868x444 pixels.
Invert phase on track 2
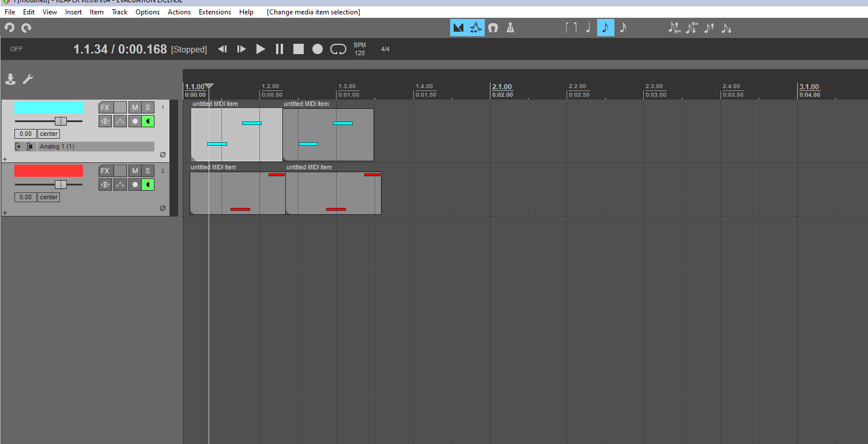[x=163, y=208]
